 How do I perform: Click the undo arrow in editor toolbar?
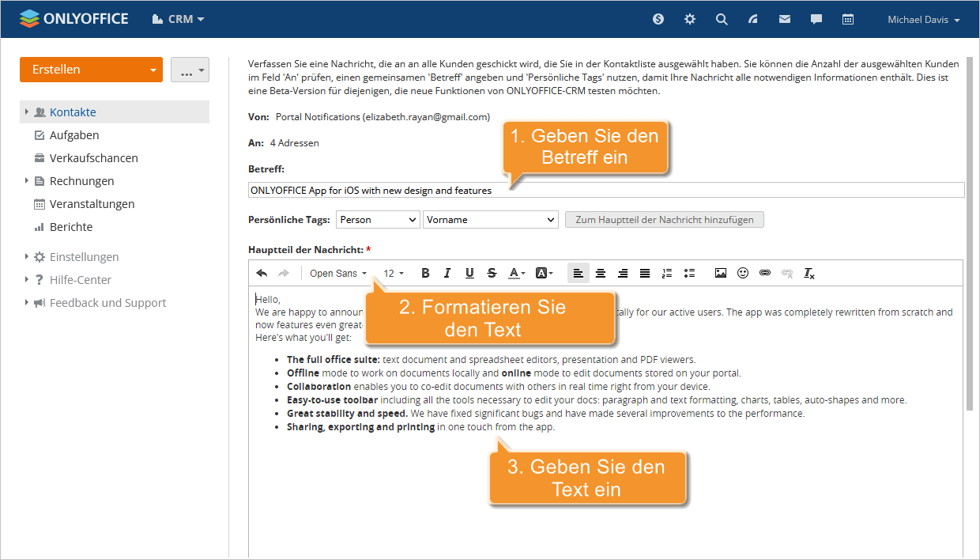[x=262, y=273]
